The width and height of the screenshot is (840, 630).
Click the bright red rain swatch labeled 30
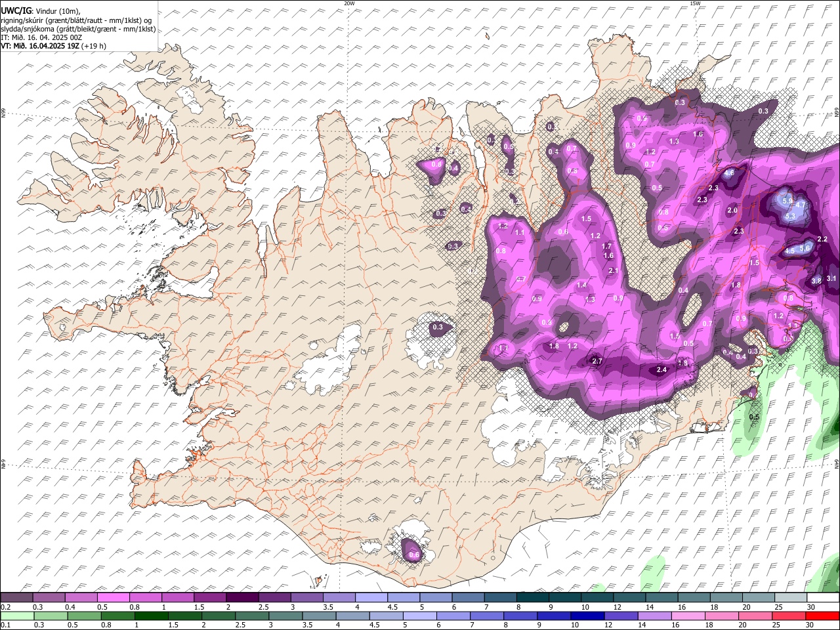coord(822,616)
